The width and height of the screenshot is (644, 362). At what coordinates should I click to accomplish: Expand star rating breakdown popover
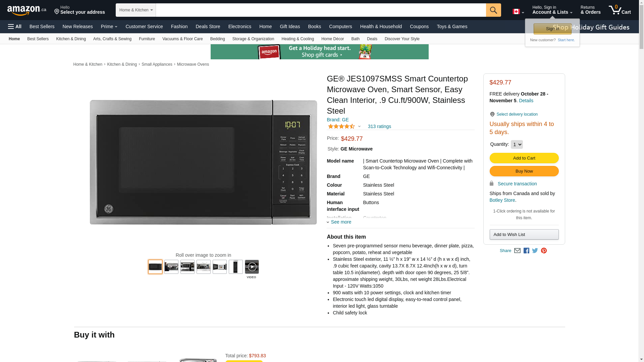(x=359, y=126)
